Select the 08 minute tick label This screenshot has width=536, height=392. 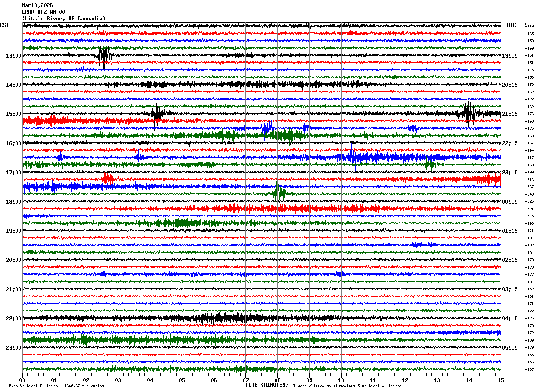point(277,380)
